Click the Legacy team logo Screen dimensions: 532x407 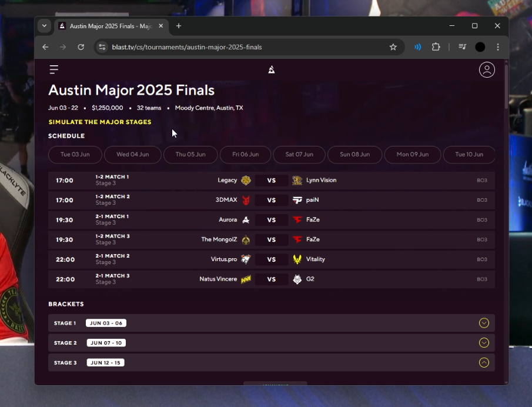click(246, 180)
